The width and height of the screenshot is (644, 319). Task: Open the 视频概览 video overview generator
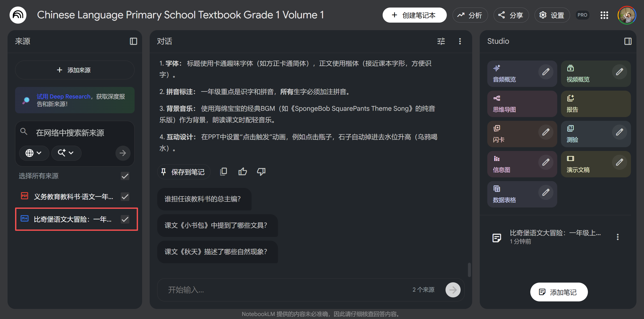(586, 74)
